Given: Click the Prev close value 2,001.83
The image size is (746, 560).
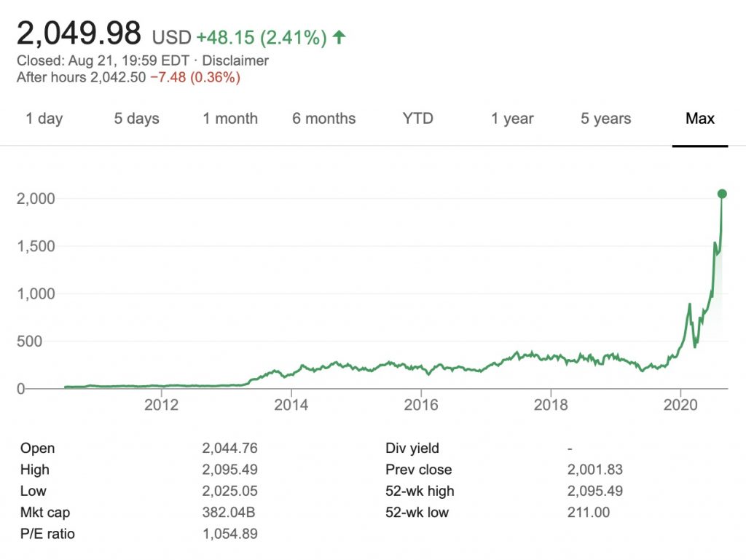Looking at the screenshot, I should (x=595, y=470).
